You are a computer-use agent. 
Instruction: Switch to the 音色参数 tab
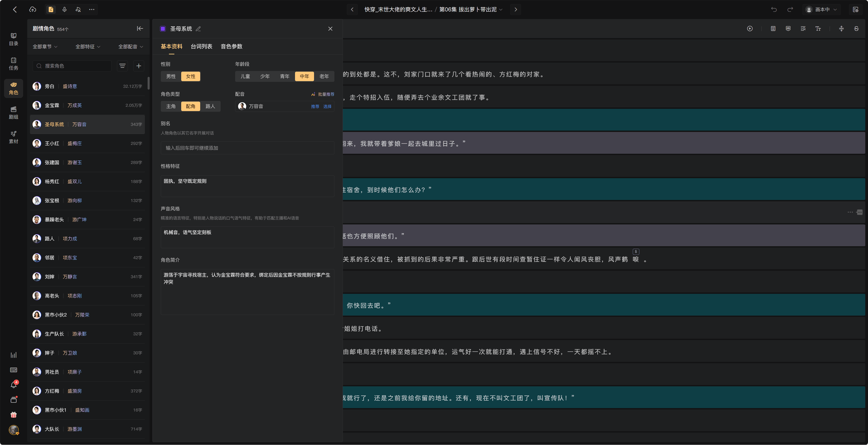tap(231, 47)
